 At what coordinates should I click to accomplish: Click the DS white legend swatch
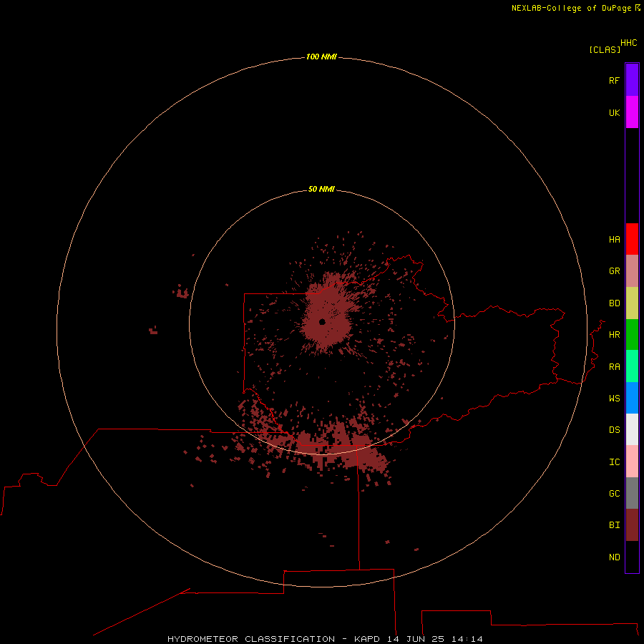(x=632, y=429)
